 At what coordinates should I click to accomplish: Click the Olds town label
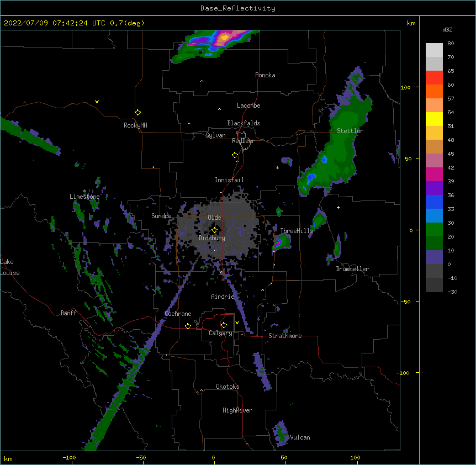[x=214, y=218]
